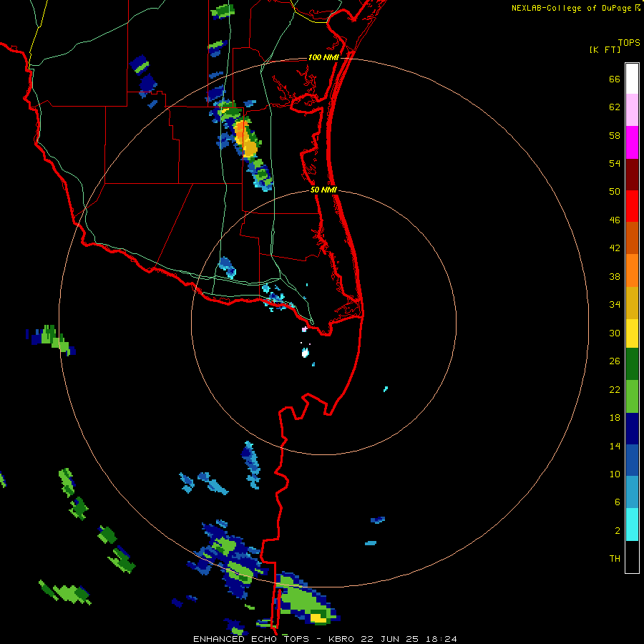Select the bright yellow legend swatch
Screen dimensions: 644x644
pyautogui.click(x=632, y=333)
